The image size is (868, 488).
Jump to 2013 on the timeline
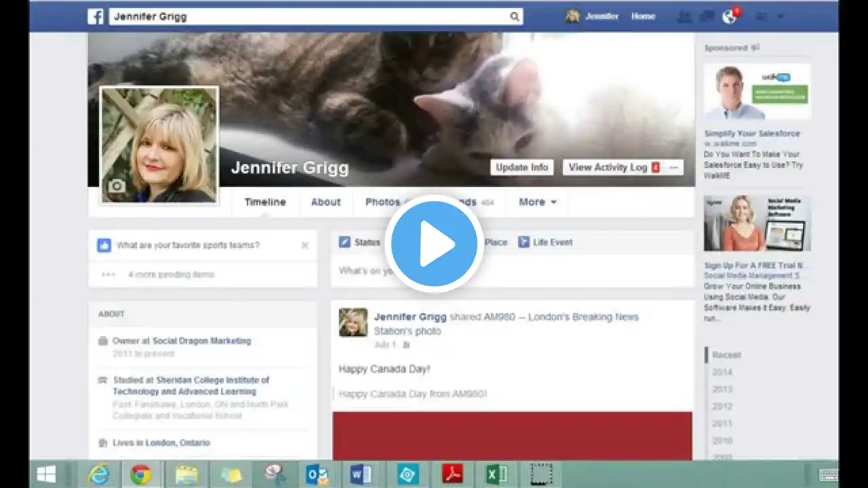click(x=722, y=389)
